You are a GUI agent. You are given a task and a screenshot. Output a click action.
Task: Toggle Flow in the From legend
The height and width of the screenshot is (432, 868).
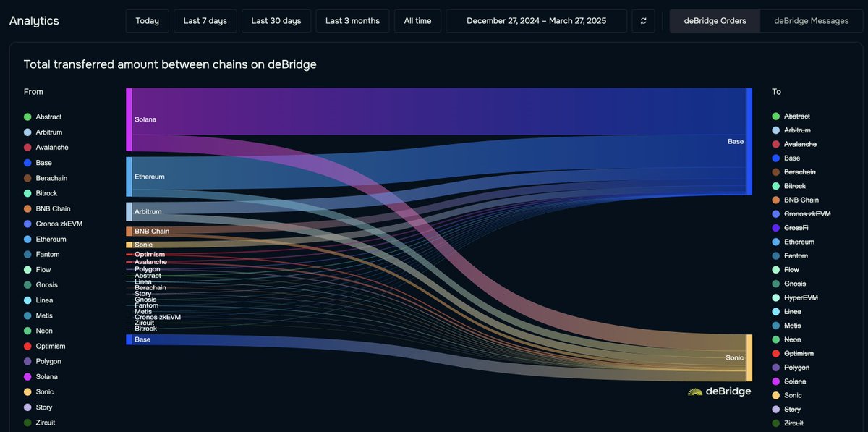pyautogui.click(x=37, y=270)
